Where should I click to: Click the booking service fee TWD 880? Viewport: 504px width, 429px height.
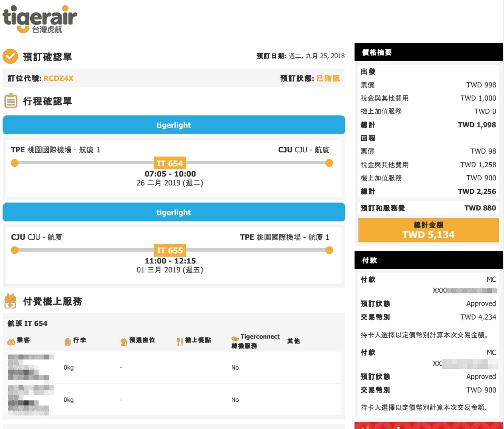(x=480, y=208)
